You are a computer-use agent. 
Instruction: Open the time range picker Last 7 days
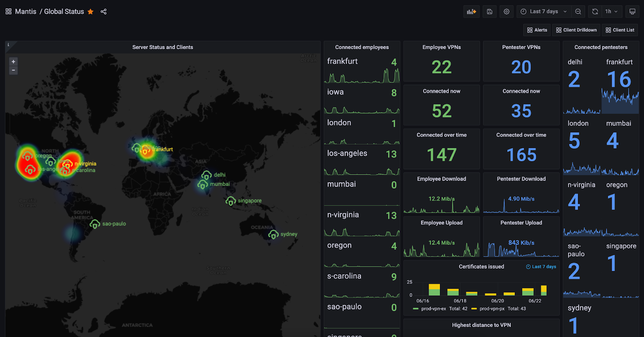coord(543,12)
